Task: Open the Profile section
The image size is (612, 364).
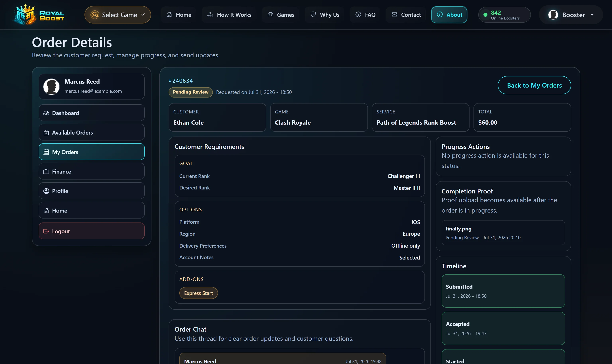Action: [92, 191]
